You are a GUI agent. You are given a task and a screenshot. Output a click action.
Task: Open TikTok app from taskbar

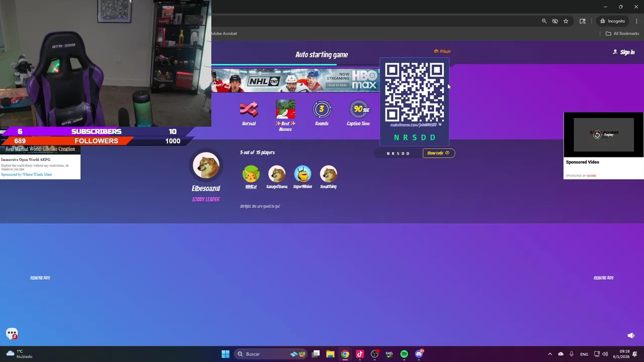pyautogui.click(x=360, y=354)
